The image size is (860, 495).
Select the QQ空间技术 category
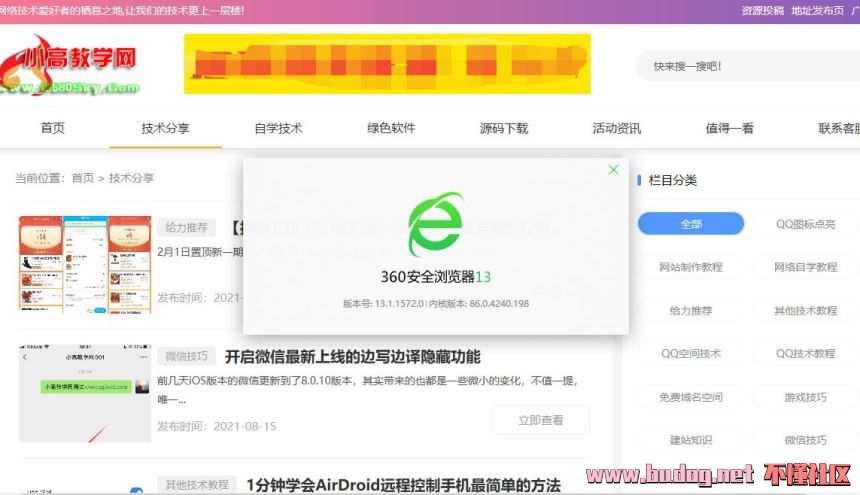tap(691, 354)
